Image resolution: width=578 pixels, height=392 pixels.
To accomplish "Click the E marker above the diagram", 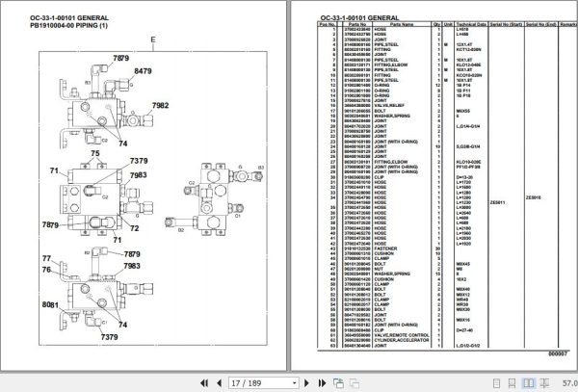I will click(153, 39).
